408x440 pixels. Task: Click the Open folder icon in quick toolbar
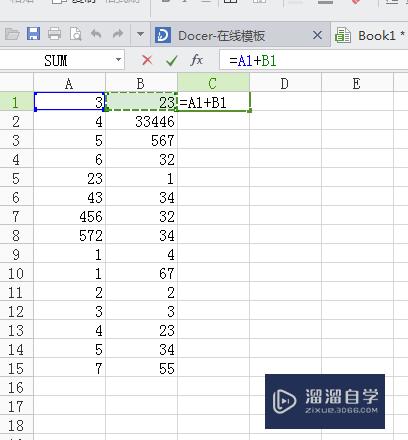coord(12,34)
